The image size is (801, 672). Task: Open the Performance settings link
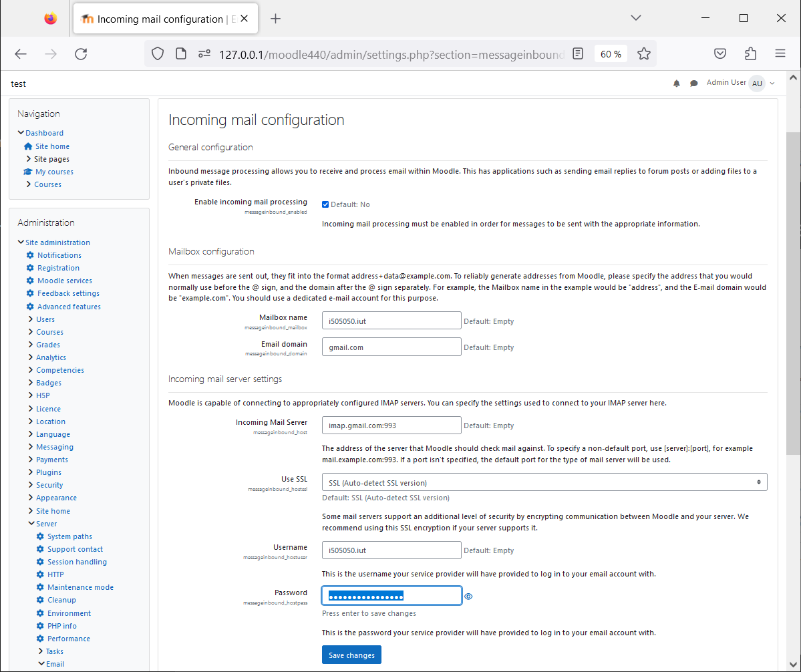pos(68,639)
